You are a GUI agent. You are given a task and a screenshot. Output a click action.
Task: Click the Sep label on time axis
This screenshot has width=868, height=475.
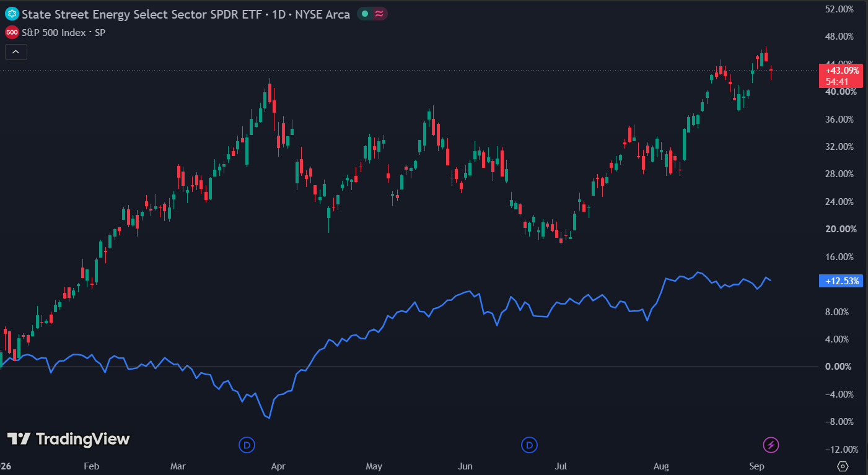click(x=757, y=466)
